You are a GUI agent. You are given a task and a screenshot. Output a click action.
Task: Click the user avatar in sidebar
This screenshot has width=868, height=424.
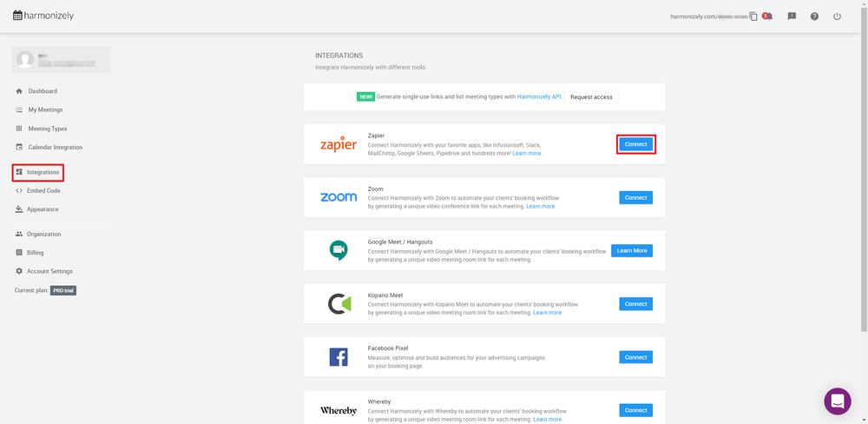(25, 59)
